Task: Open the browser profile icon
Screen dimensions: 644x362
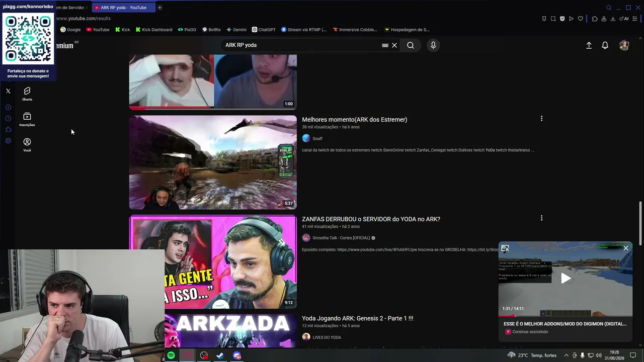Action: (x=604, y=19)
